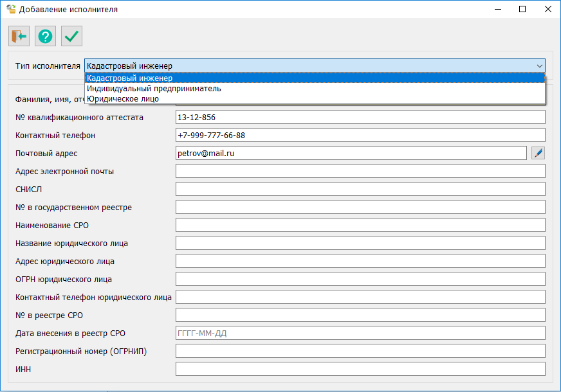Choose Индивидуальный предприниматель option
561x392 pixels.
[315, 89]
